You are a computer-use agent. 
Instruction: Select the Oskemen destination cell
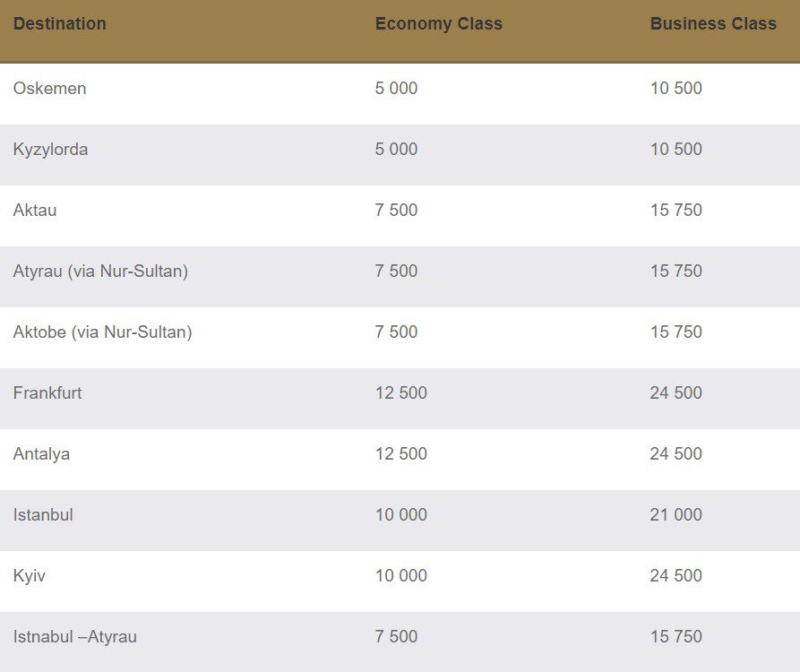(49, 89)
